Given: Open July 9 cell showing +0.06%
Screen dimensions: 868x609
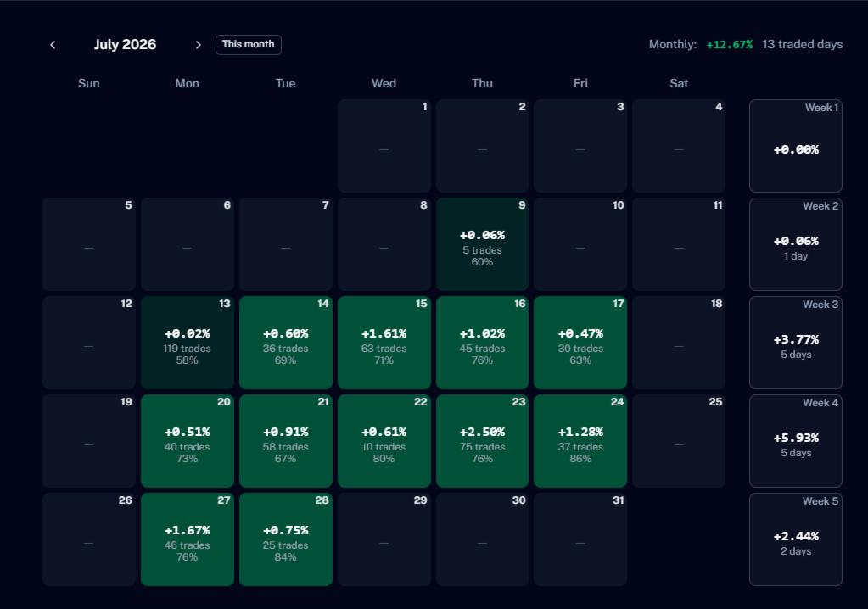Looking at the screenshot, I should (482, 244).
